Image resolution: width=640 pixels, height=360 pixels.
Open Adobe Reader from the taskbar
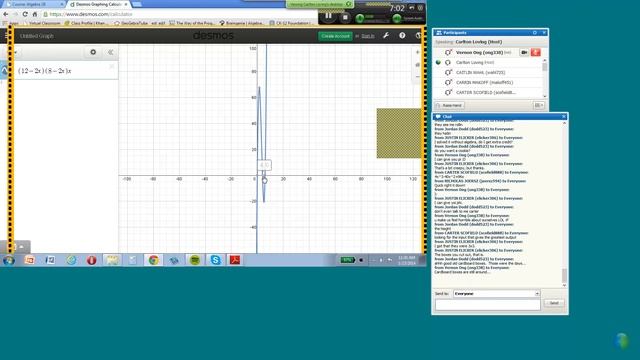(x=235, y=260)
